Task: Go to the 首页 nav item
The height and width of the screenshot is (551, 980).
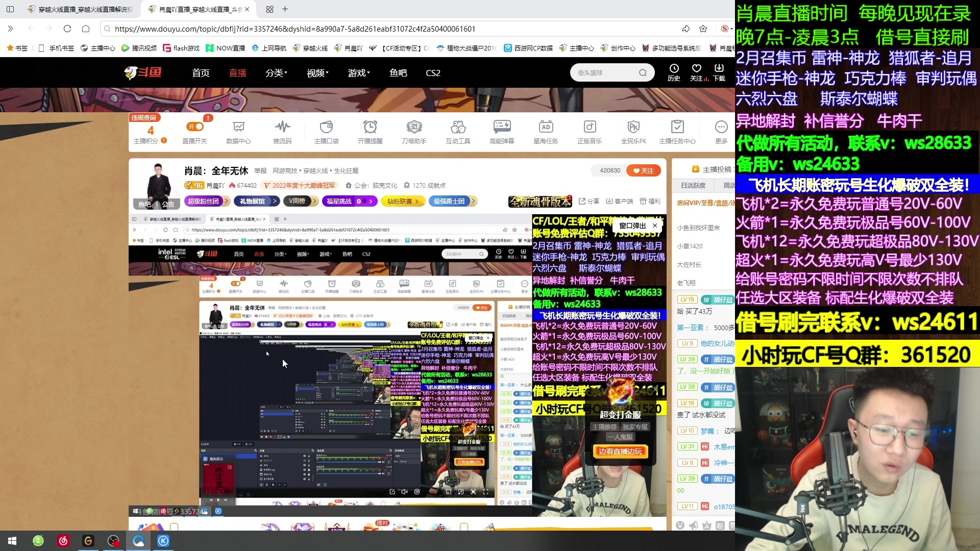Action: pos(201,73)
